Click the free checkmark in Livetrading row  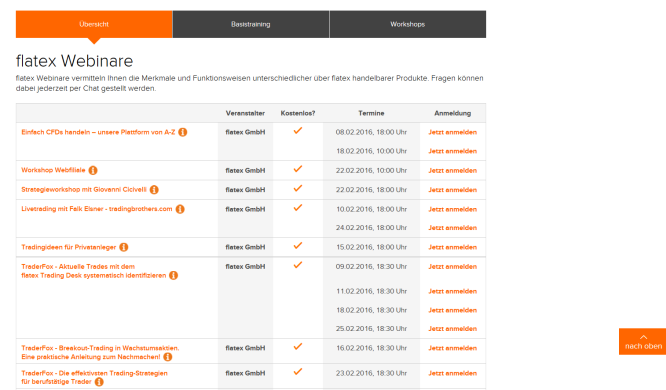298,208
